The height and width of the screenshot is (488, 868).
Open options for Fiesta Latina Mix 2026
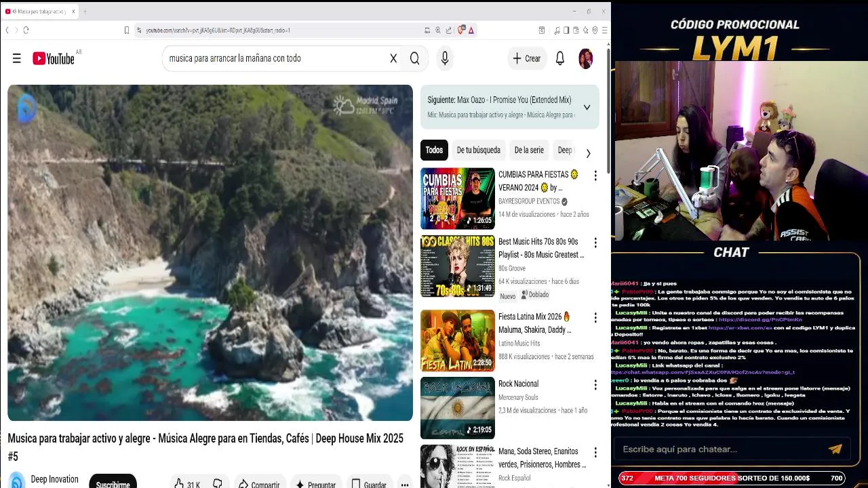click(x=595, y=317)
